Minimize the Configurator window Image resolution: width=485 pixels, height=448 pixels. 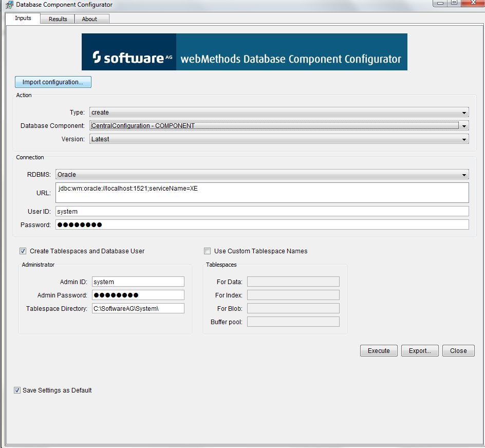click(x=440, y=3)
